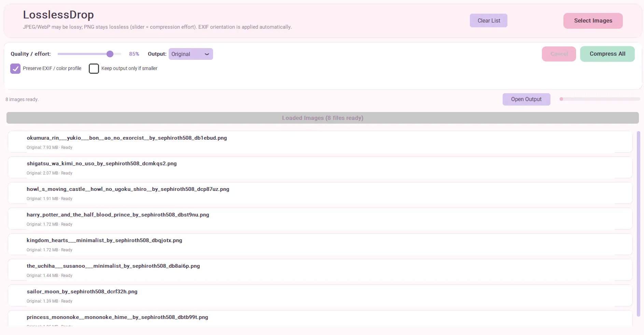Open the Output folder button
The image size is (644, 335).
click(x=526, y=99)
